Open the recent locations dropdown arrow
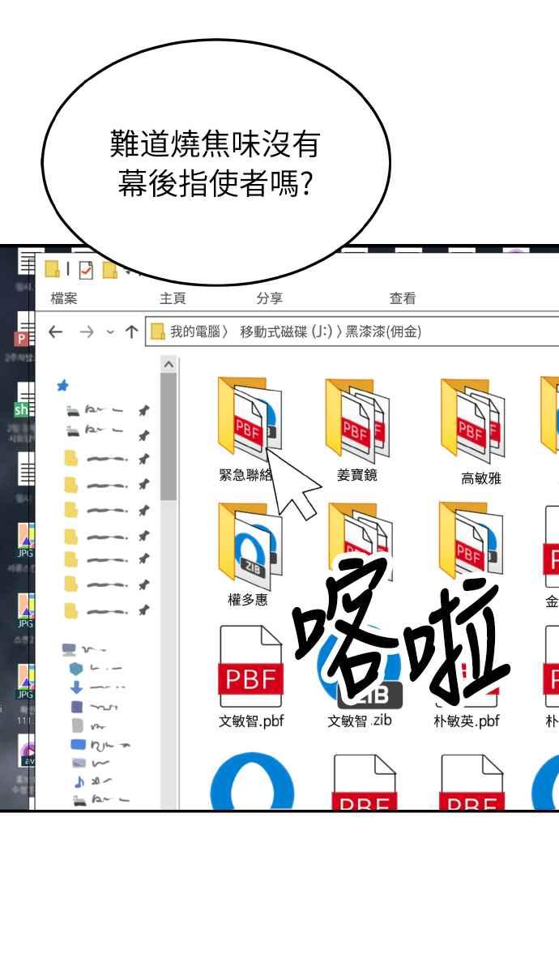This screenshot has width=559, height=980. click(111, 332)
